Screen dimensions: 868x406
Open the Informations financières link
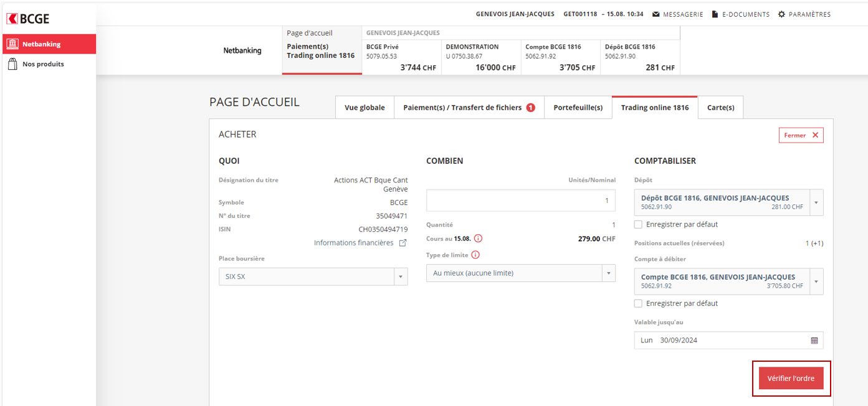360,243
